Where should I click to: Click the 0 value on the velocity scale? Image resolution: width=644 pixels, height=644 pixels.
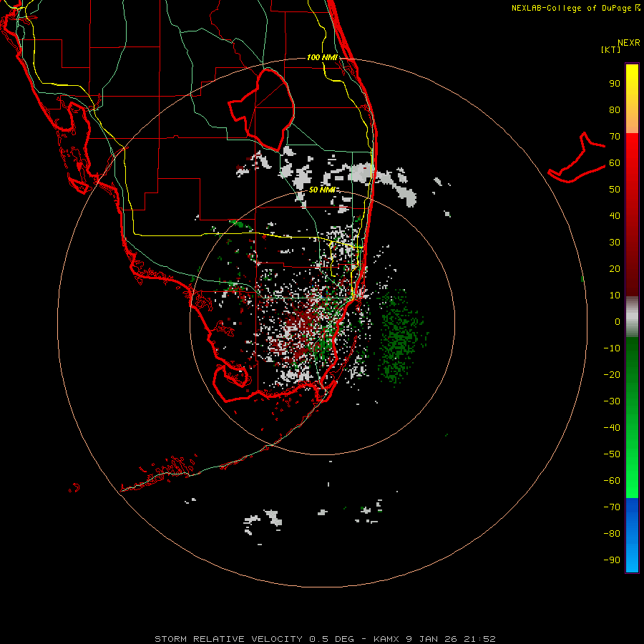pyautogui.click(x=618, y=322)
